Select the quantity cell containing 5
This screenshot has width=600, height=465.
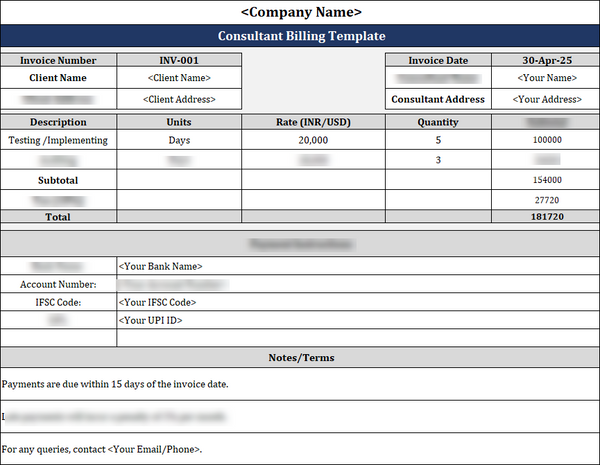point(438,141)
